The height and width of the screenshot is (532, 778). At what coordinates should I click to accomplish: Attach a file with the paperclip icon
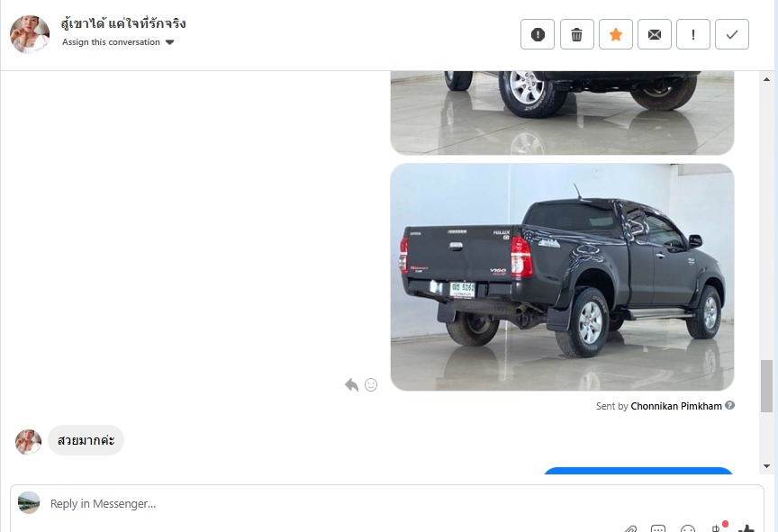[x=630, y=528]
